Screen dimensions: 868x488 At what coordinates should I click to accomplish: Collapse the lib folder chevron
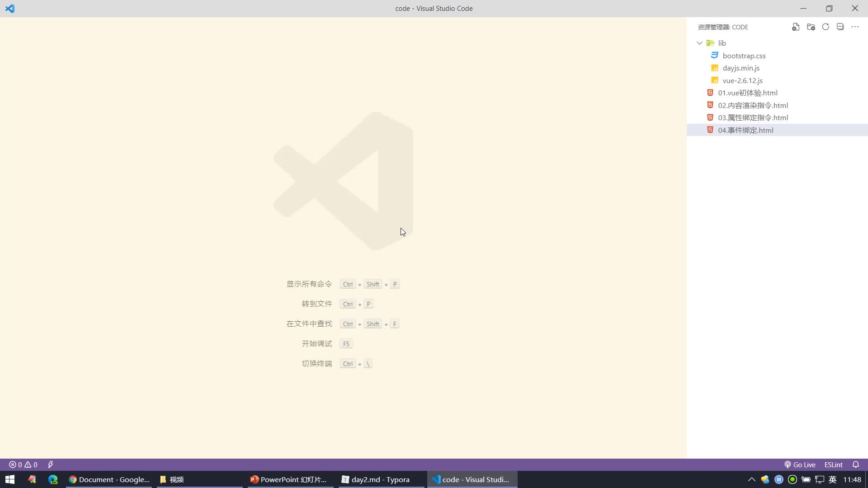coord(700,43)
